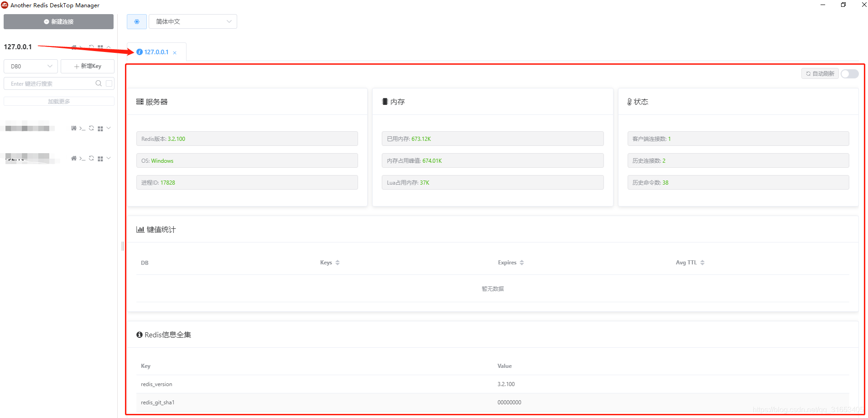
Task: Click the magnifier search icon in key search
Action: [x=99, y=83]
